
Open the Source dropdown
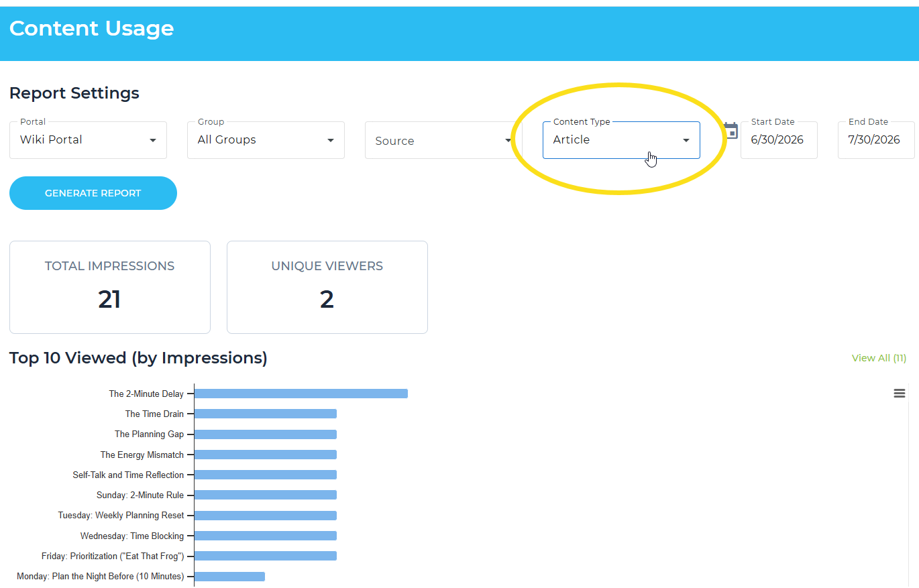pos(443,140)
